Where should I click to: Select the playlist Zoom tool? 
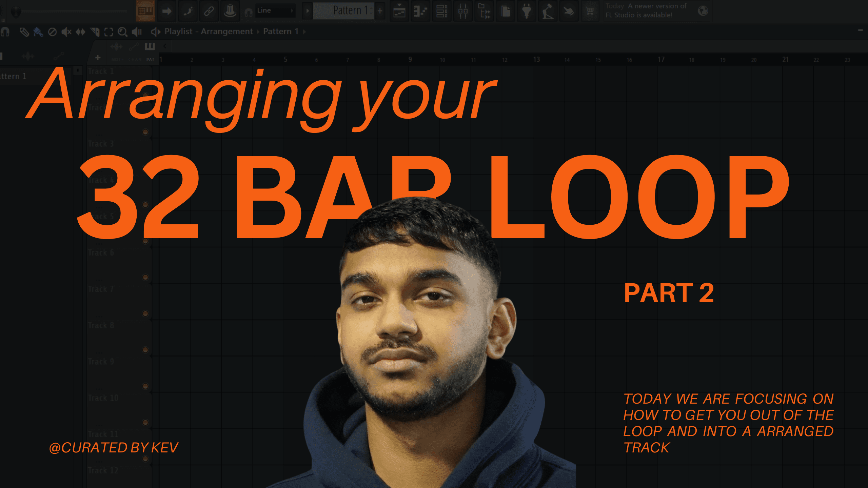122,32
